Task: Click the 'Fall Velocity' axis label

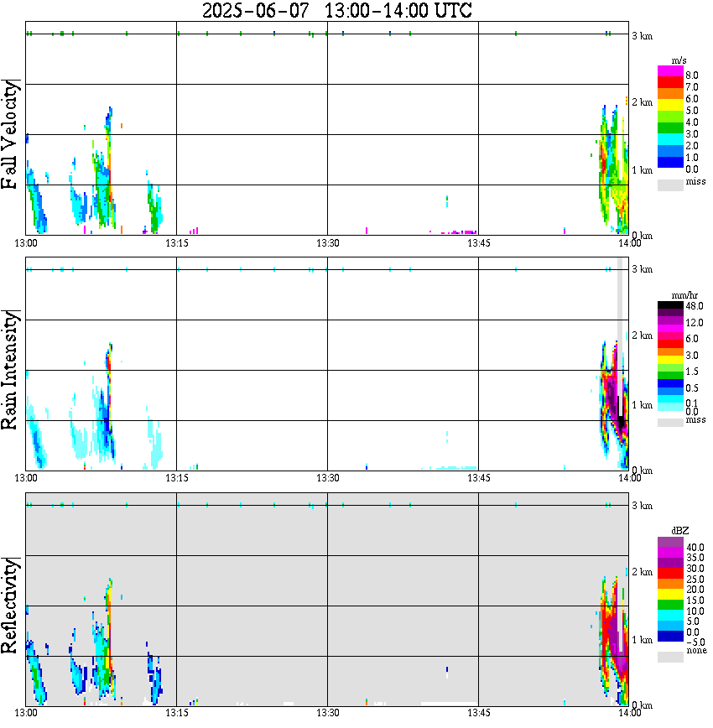Action: (9, 134)
